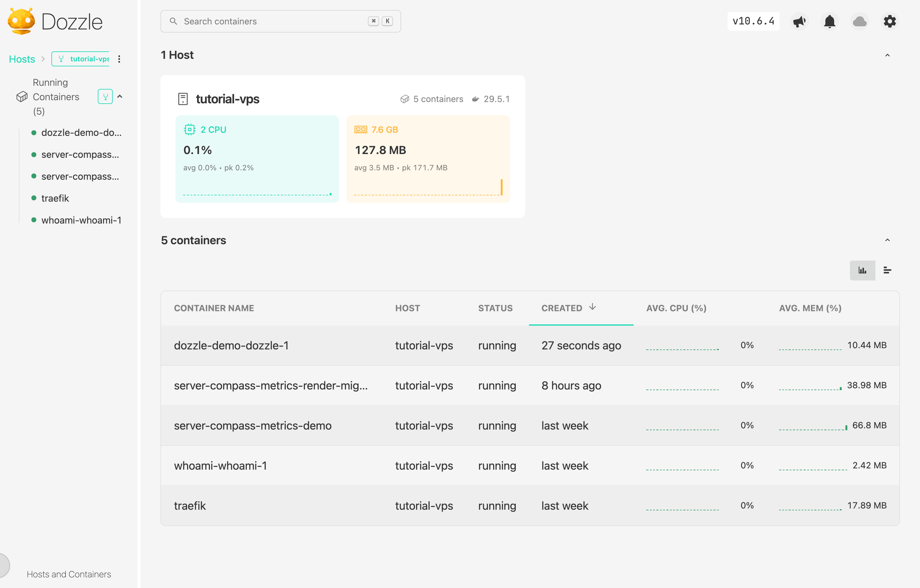This screenshot has height=588, width=920.
Task: Click the 2.42 MB memory value
Action: (869, 465)
